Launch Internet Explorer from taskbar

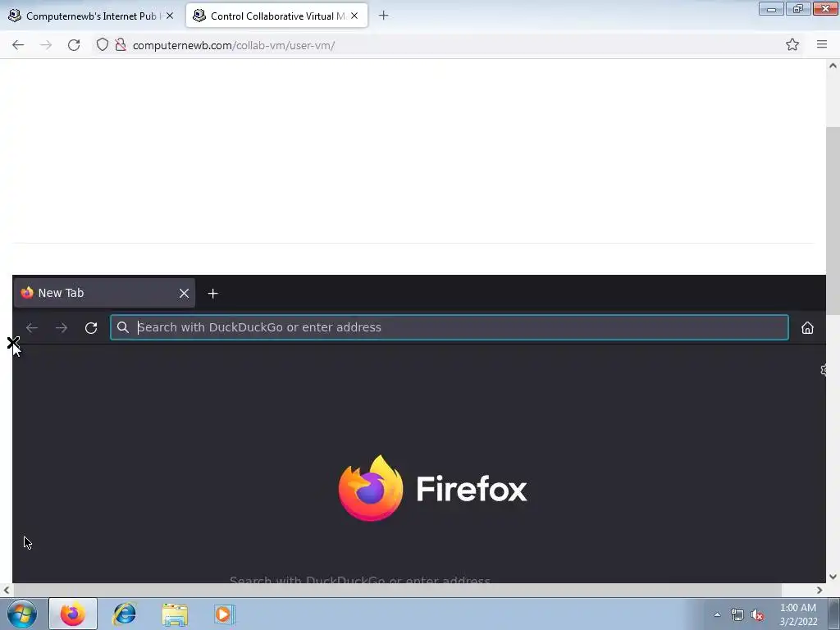(125, 614)
